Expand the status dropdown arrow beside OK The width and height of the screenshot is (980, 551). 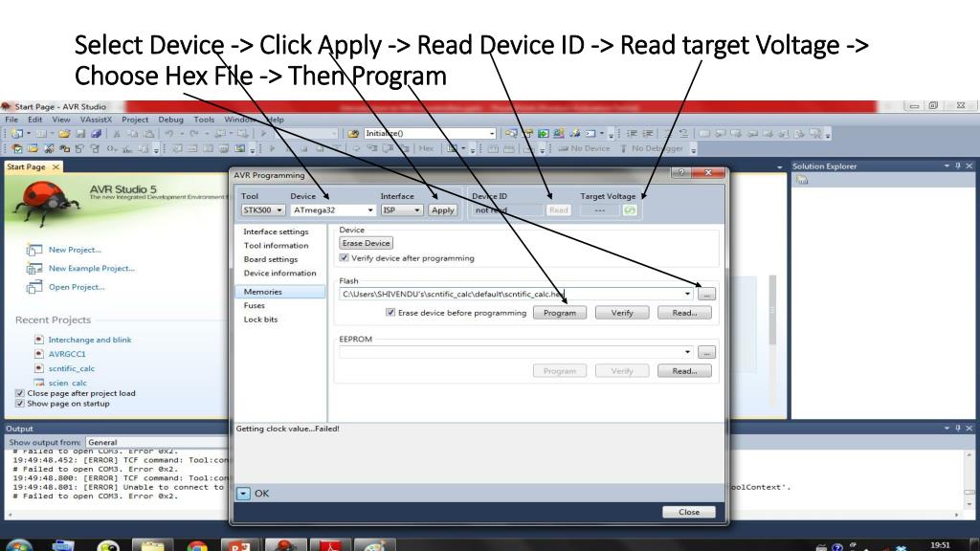click(x=243, y=494)
